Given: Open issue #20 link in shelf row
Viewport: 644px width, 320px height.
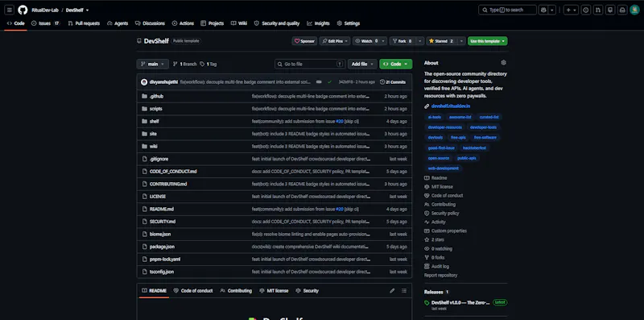Looking at the screenshot, I should coord(340,122).
